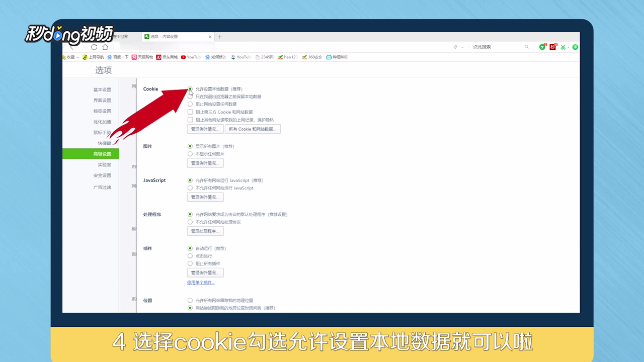
Task: Select 显示所有图片 (推荐) radio
Action: 190,146
